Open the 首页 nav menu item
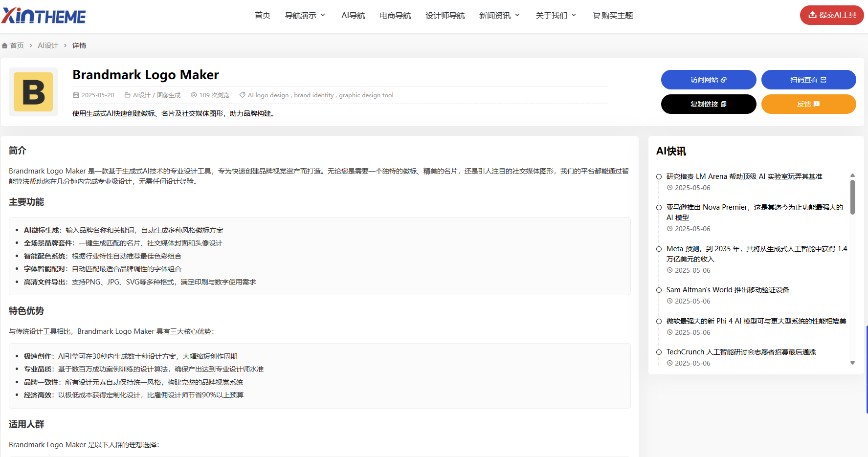 tap(263, 16)
